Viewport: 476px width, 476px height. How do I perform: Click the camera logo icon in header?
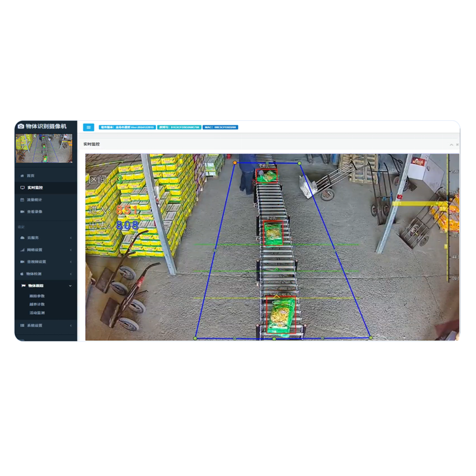[x=21, y=126]
